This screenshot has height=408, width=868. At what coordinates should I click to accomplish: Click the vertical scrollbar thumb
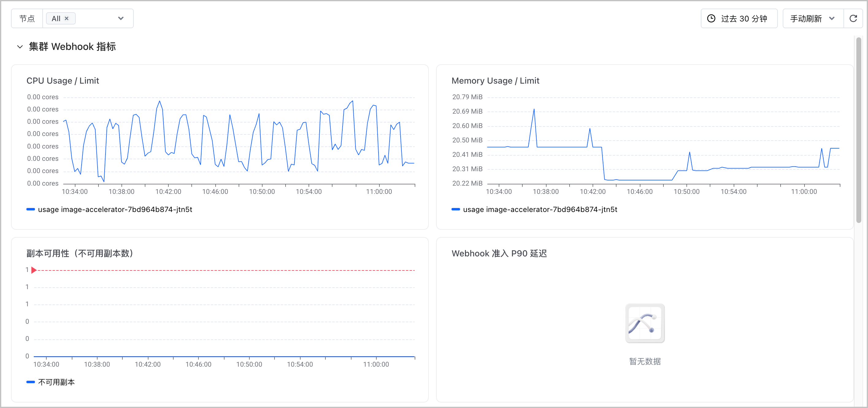click(858, 130)
